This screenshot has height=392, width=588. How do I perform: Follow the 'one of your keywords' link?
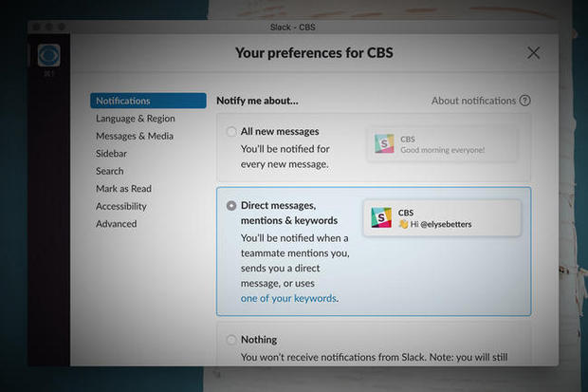pos(288,298)
